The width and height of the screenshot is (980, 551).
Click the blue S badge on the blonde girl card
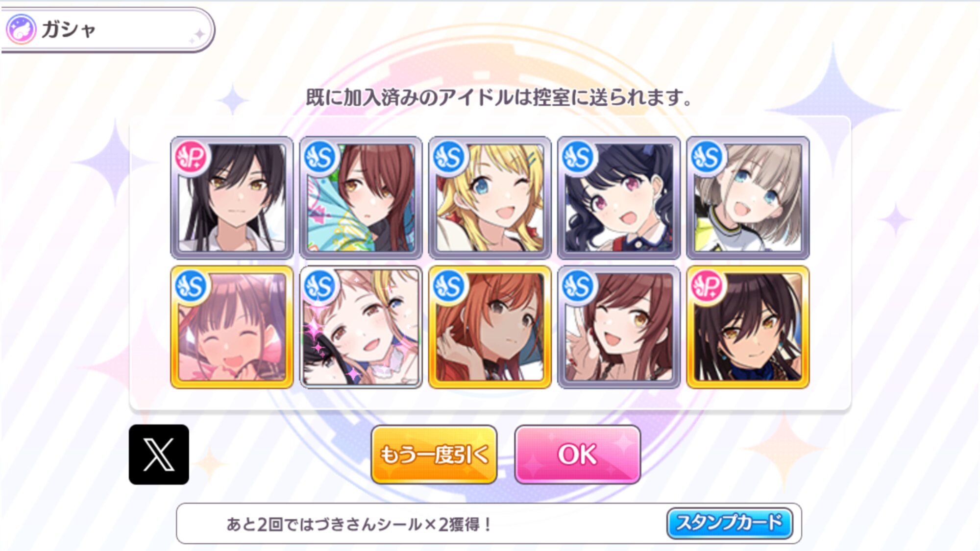tap(449, 157)
